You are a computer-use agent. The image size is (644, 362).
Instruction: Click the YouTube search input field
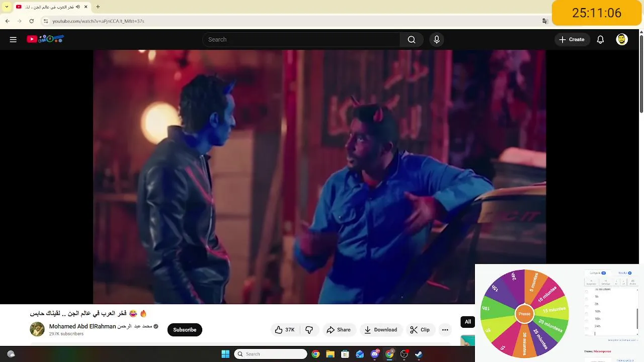click(301, 40)
